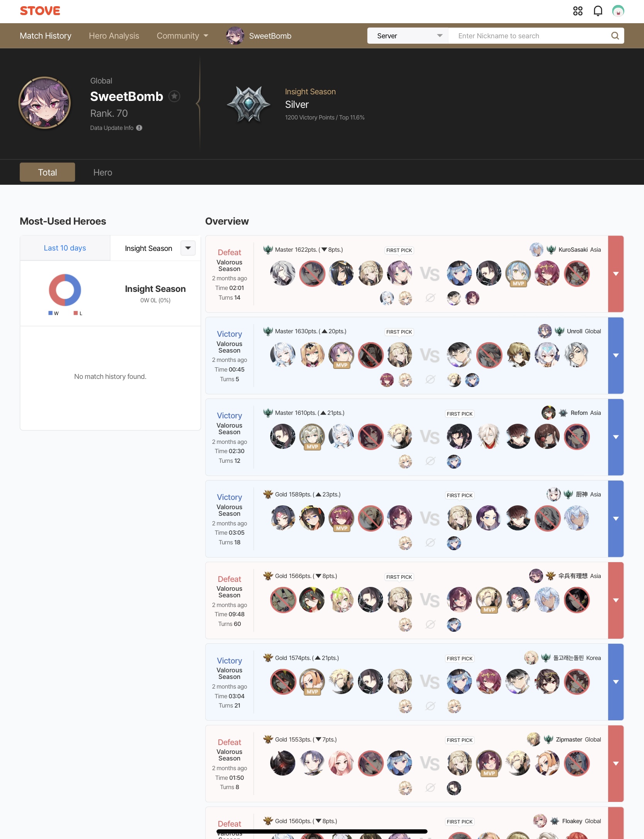Click the Data Update Info icon
The image size is (644, 839).
[139, 128]
